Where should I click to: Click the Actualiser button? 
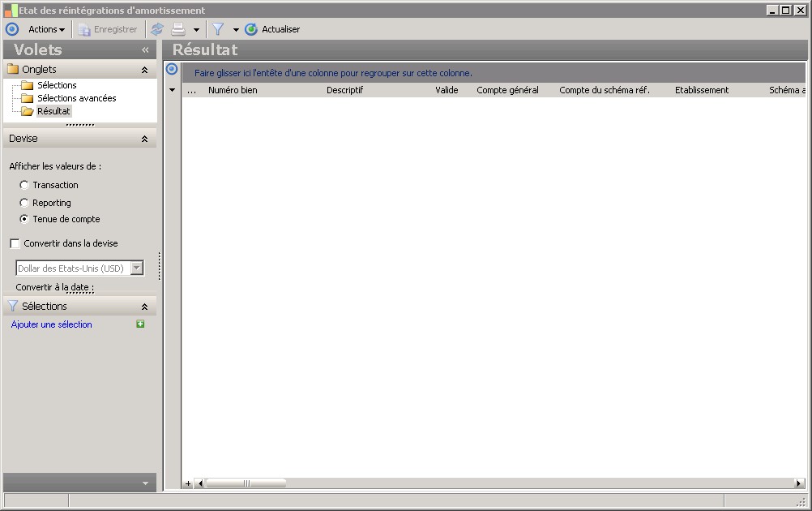(x=280, y=29)
